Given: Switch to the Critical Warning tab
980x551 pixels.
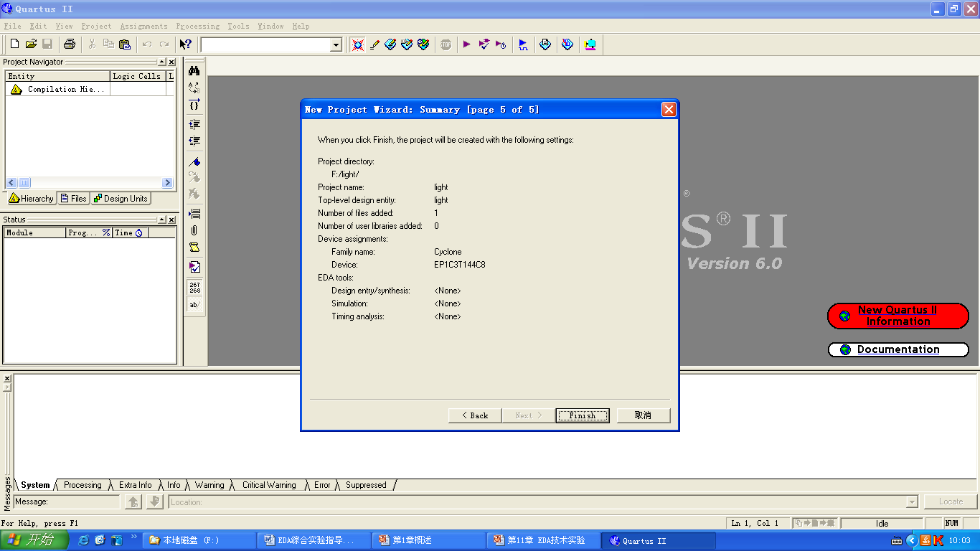Looking at the screenshot, I should tap(269, 485).
